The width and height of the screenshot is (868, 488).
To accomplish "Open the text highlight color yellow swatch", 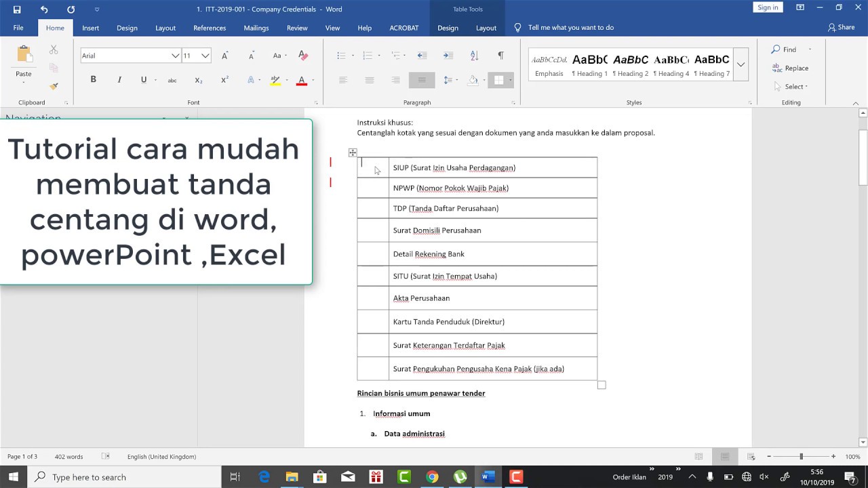I will pyautogui.click(x=275, y=80).
